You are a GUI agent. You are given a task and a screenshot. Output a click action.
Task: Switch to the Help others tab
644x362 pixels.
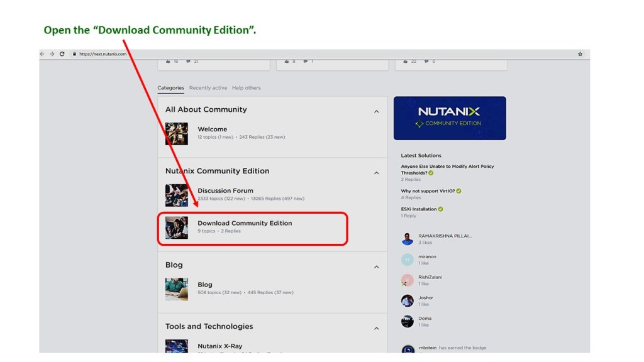pos(246,88)
